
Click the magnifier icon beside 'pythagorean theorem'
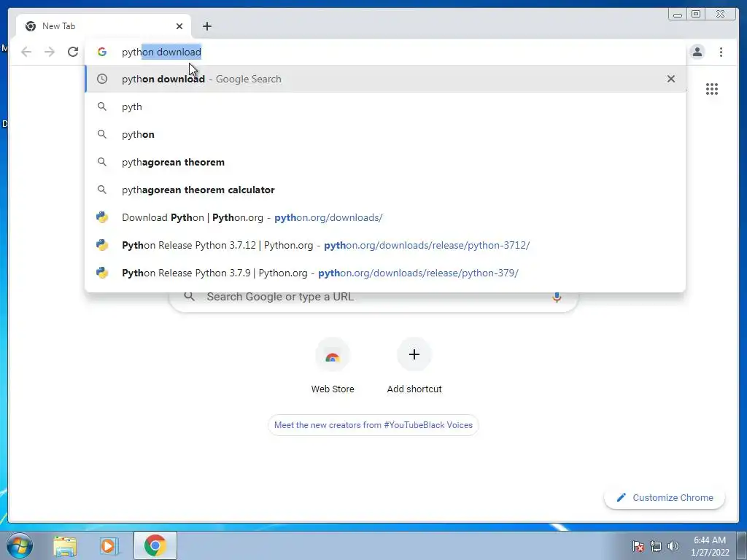(x=102, y=162)
